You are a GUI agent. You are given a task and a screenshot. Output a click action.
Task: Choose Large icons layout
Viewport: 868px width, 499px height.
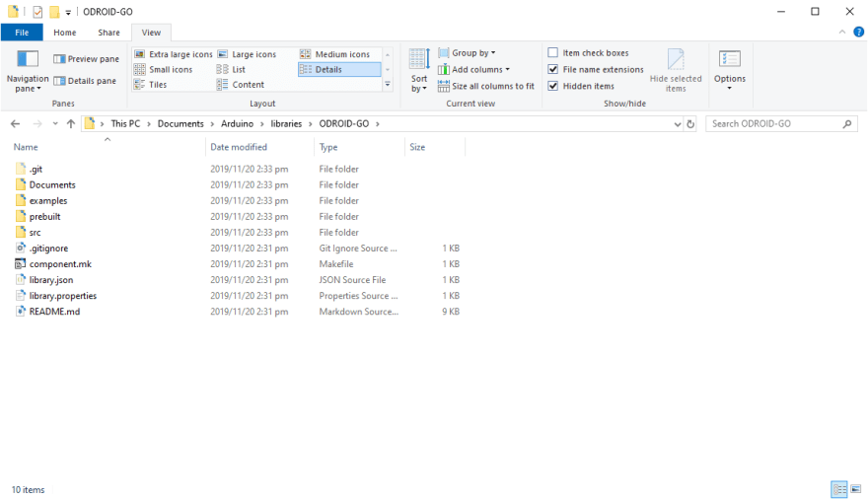tap(248, 54)
